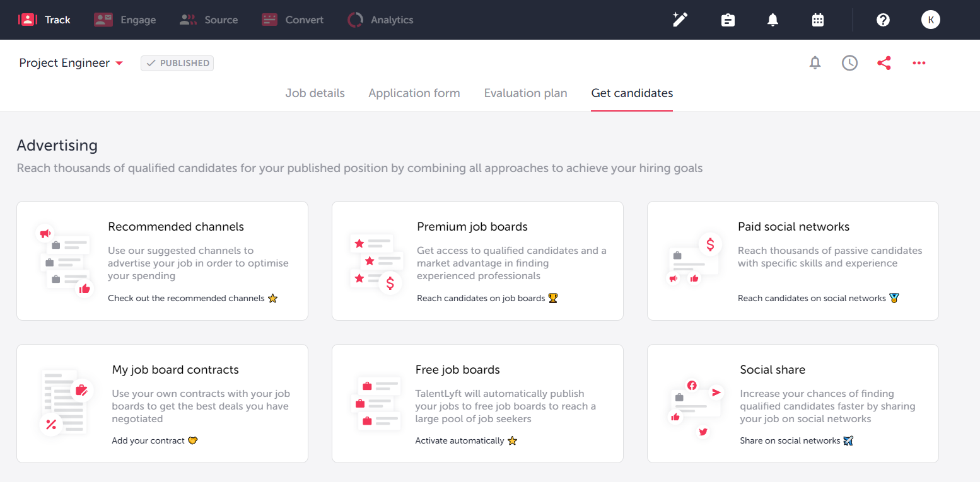Viewport: 980px width, 482px height.
Task: Open the job activity history clock icon
Action: (849, 63)
